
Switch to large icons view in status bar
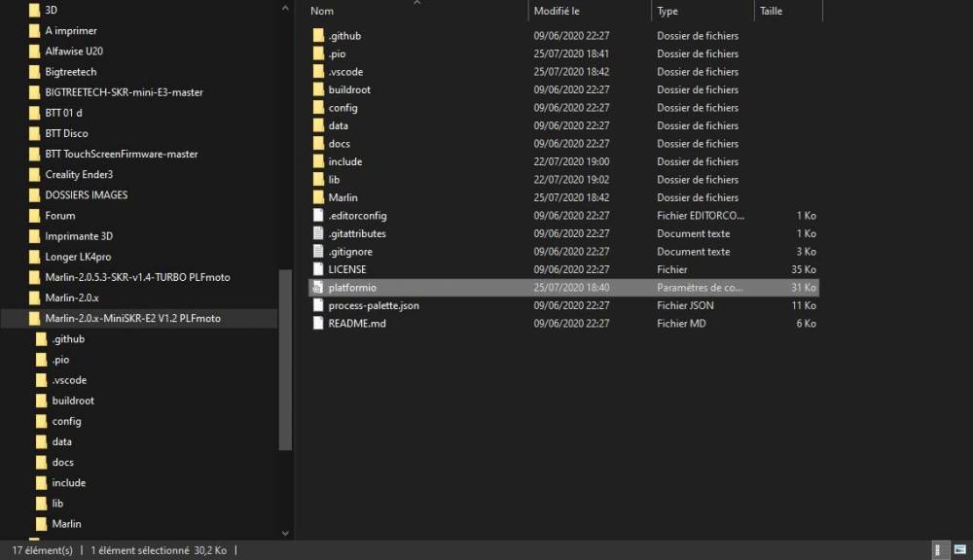960,550
